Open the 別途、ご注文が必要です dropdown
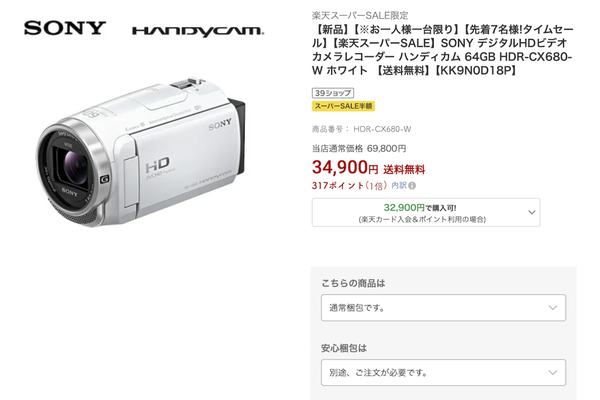 tap(443, 372)
